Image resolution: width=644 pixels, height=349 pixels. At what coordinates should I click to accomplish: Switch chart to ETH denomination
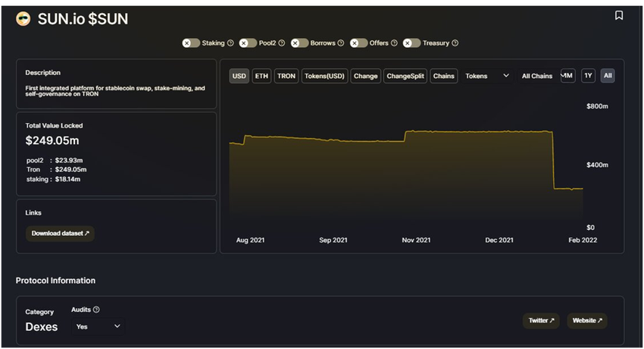261,76
